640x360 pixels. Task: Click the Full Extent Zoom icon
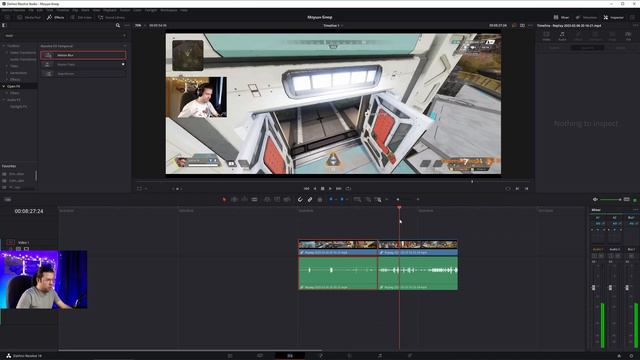pos(357,200)
